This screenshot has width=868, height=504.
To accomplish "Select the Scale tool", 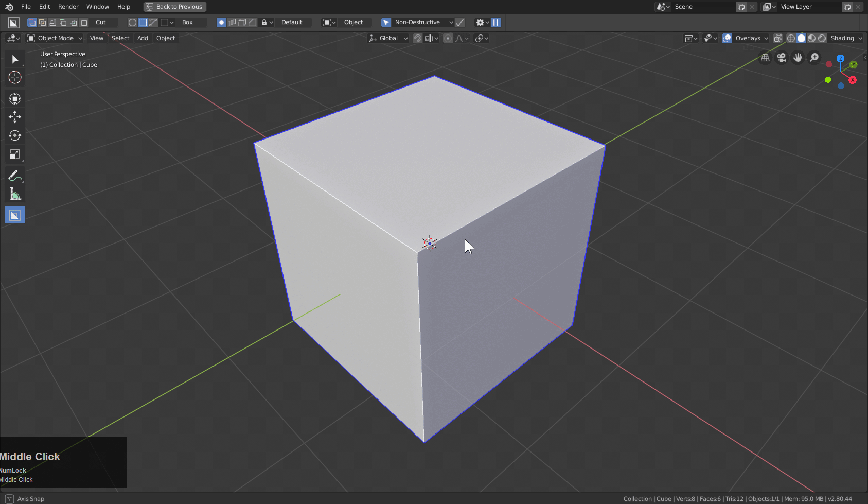I will tap(15, 154).
